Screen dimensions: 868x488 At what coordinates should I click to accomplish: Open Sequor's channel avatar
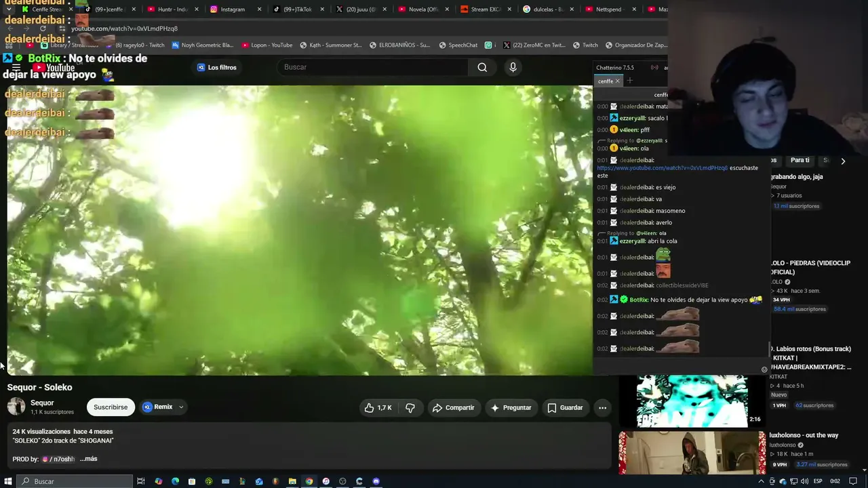tap(16, 407)
